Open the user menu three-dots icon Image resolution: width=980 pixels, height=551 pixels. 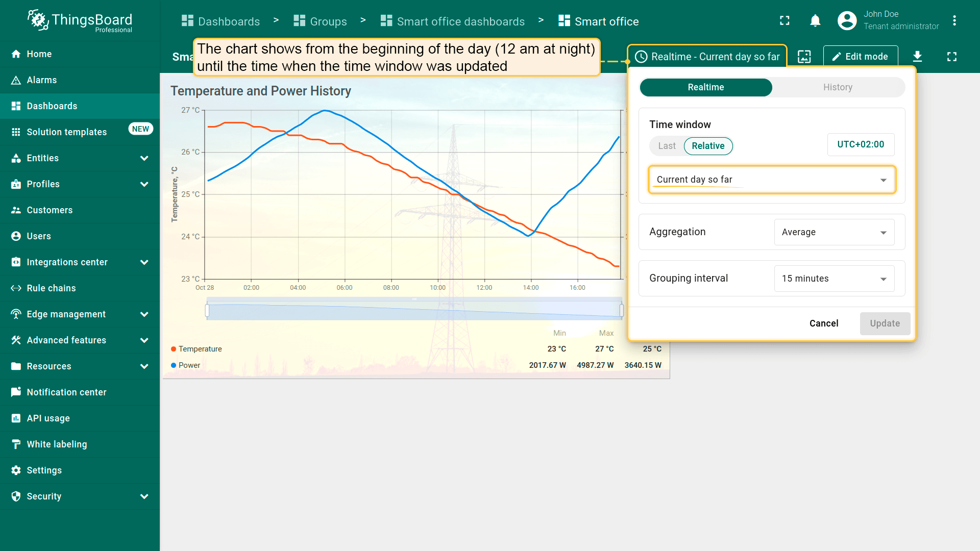point(954,21)
